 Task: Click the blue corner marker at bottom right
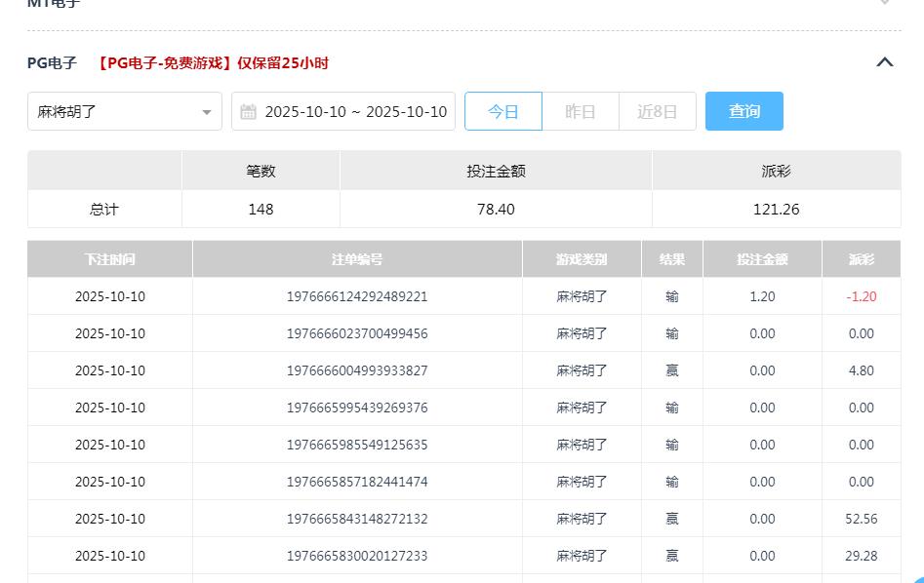[x=915, y=577]
